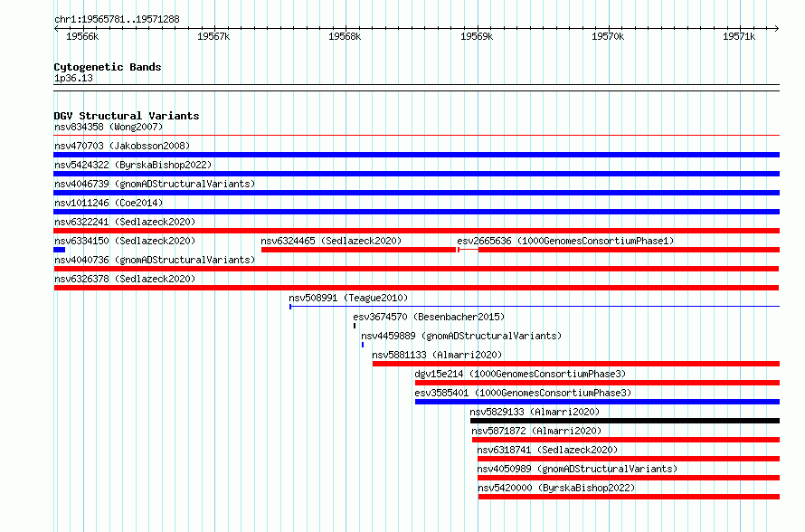Image resolution: width=805 pixels, height=532 pixels.
Task: Click the nsv4040736 red variant bar
Action: pos(416,269)
